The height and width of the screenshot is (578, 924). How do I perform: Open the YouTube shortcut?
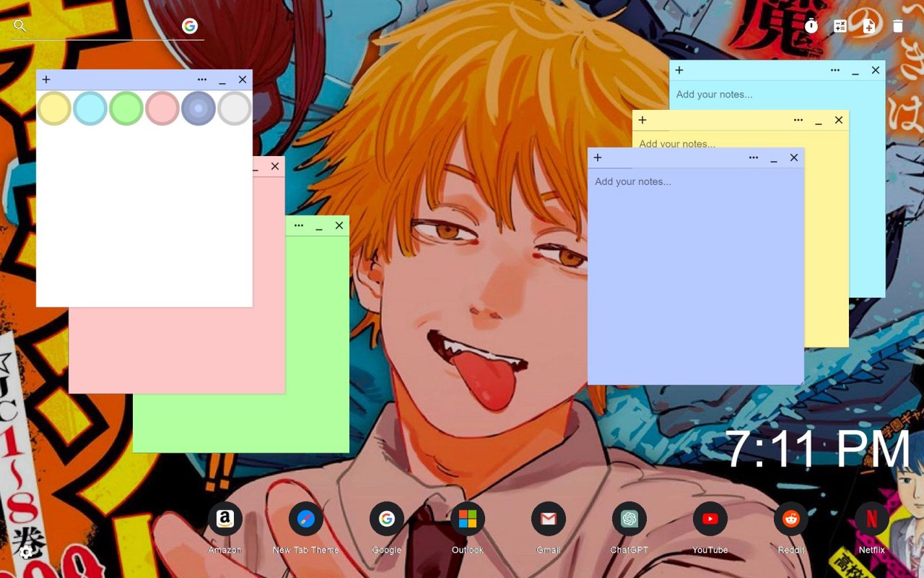(710, 519)
